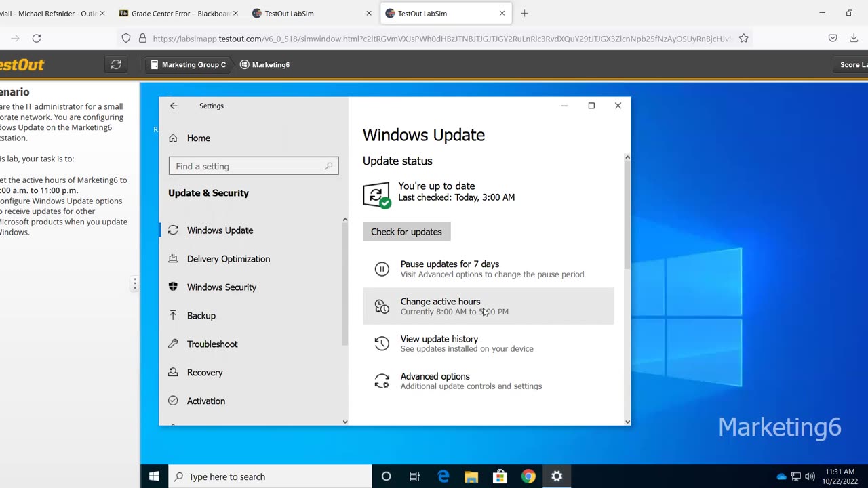
Task: Click the pause updates icon
Action: tap(382, 269)
